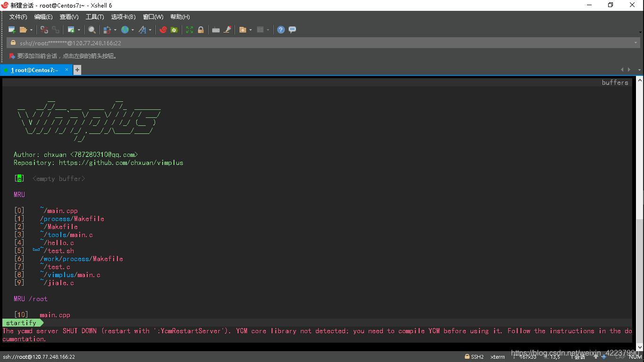Open the address bar history dropdown
644x362 pixels.
coord(636,43)
